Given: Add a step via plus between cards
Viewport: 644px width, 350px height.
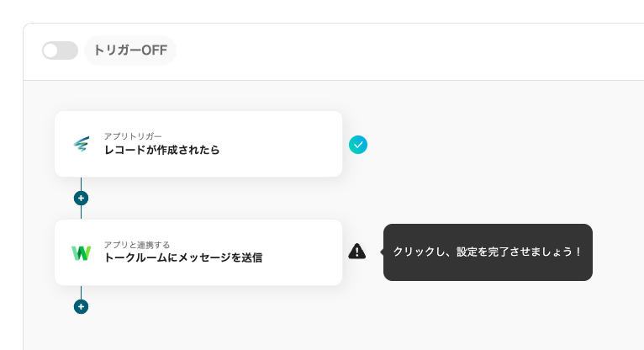Looking at the screenshot, I should (81, 199).
